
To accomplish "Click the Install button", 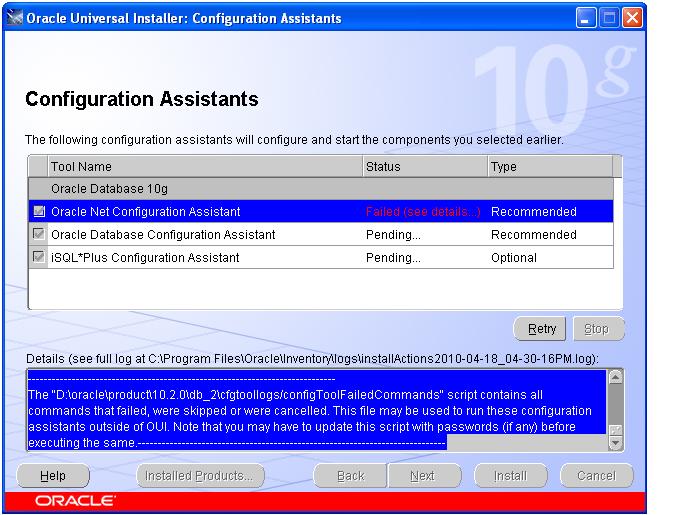I will [x=511, y=475].
